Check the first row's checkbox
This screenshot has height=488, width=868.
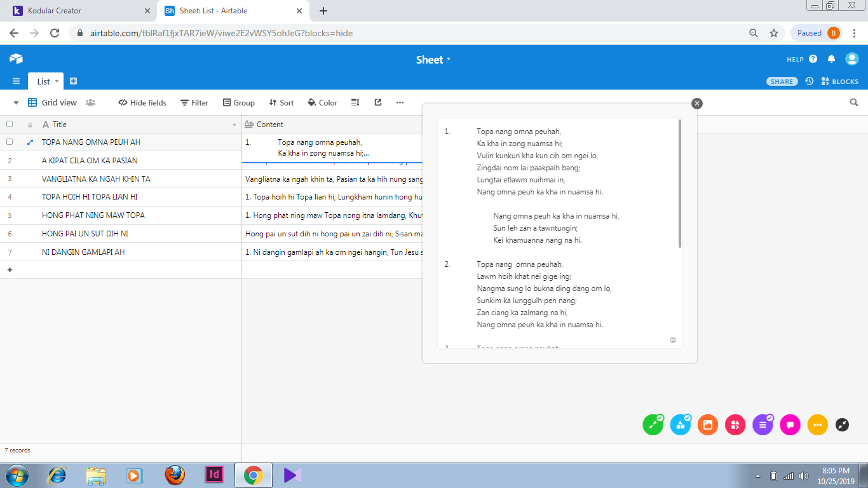(10, 142)
